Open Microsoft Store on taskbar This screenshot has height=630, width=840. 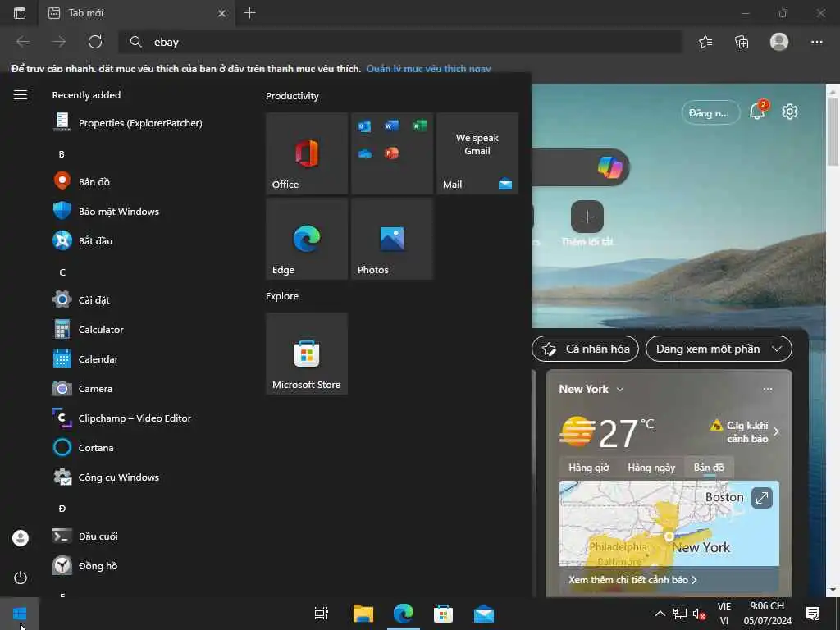(x=443, y=614)
